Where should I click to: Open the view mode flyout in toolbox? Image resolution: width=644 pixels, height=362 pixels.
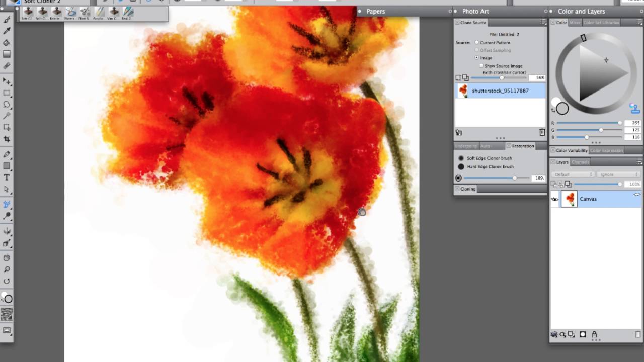(x=7, y=330)
